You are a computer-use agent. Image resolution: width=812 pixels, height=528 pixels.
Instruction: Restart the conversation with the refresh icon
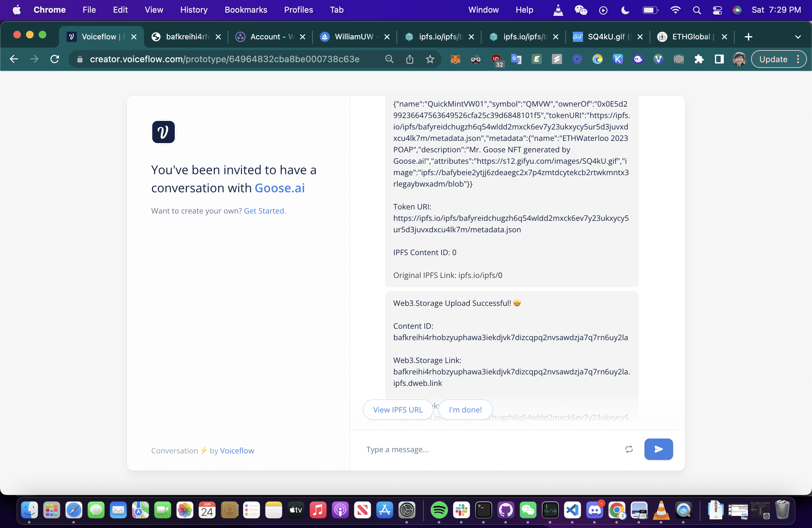(x=629, y=449)
